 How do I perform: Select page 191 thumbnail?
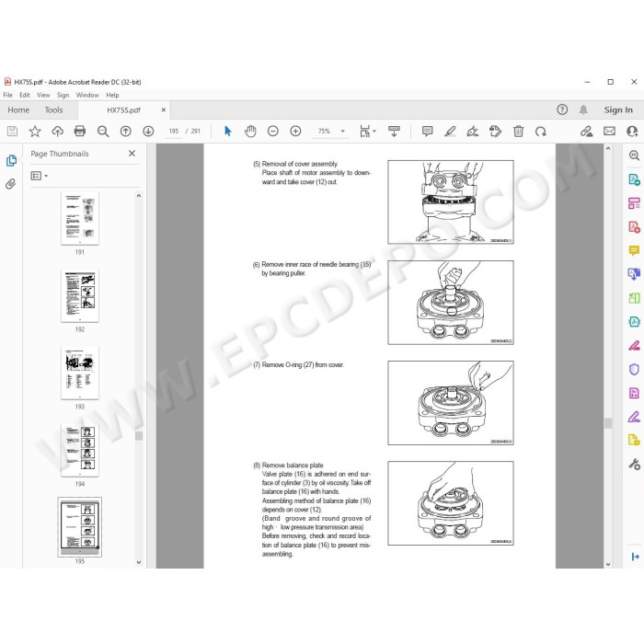80,218
